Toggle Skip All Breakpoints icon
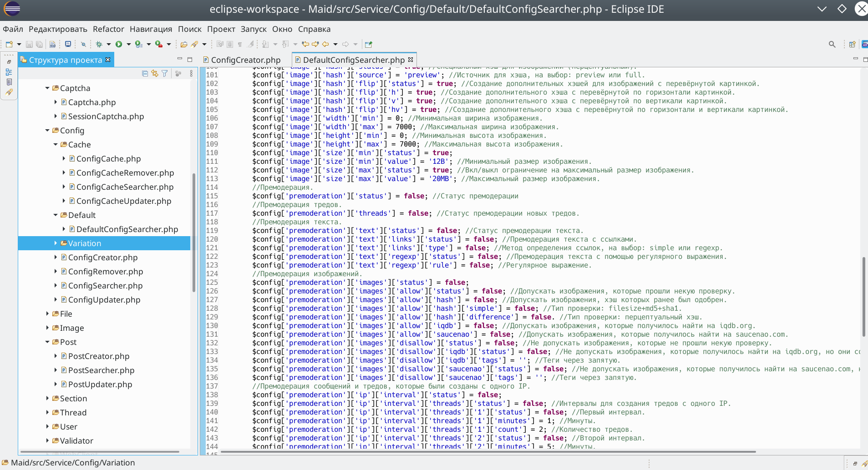The height and width of the screenshot is (470, 868). [83, 44]
